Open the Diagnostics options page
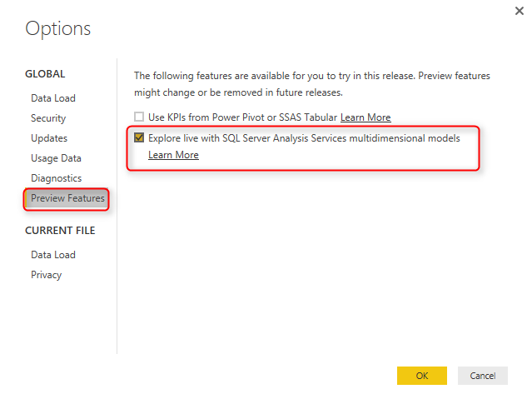 [x=57, y=178]
